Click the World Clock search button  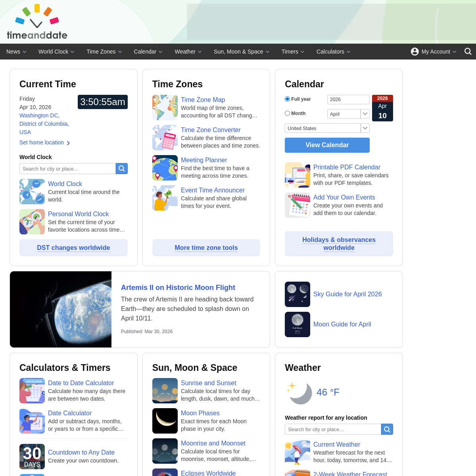pos(122,169)
